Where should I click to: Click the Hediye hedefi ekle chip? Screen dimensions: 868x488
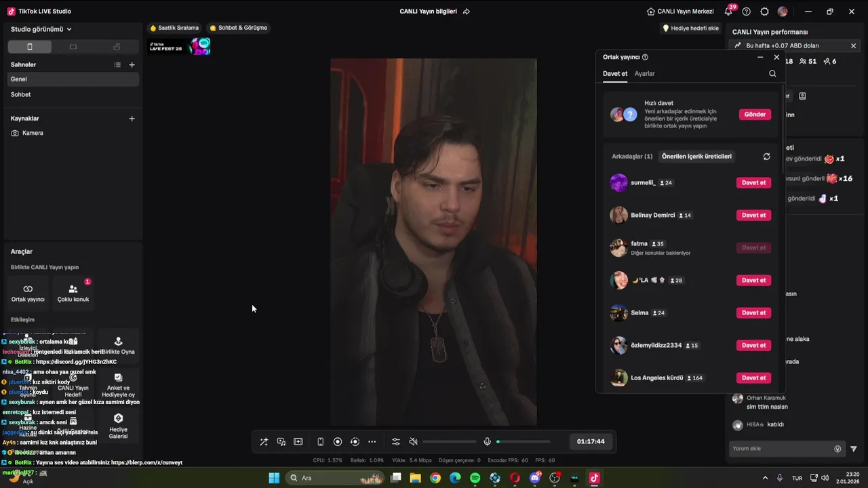click(690, 28)
